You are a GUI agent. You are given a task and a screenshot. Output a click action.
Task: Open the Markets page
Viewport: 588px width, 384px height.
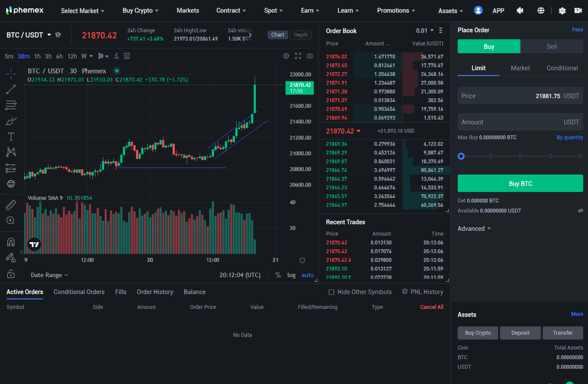[x=188, y=10]
